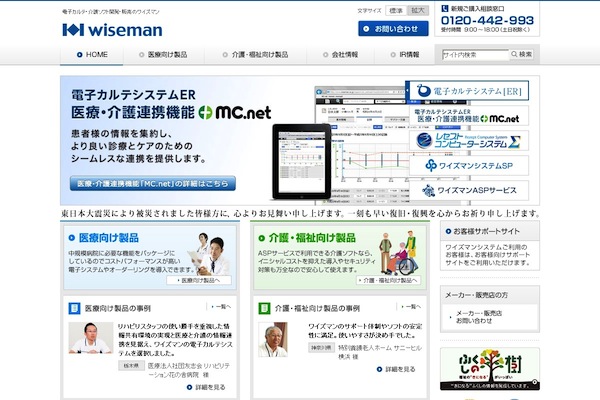Click the 医療向け製品へ link button
This screenshot has width=600, height=400.
point(199,280)
